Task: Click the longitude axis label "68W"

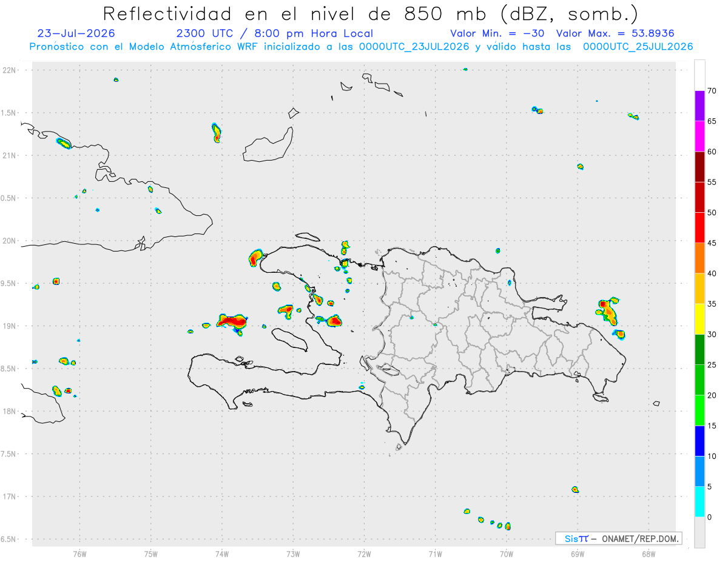Action: 649,554
